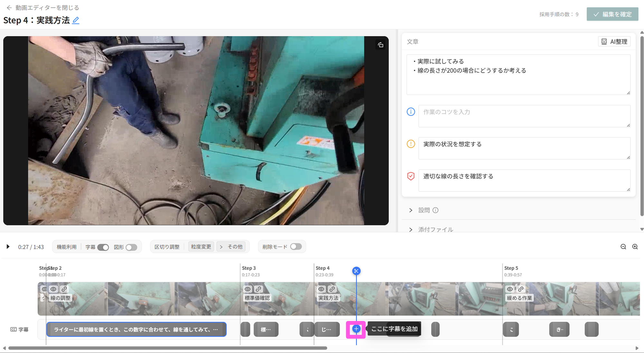The width and height of the screenshot is (644, 353).
Task: Toggle eye visibility on Step 4 clip
Action: (x=321, y=289)
